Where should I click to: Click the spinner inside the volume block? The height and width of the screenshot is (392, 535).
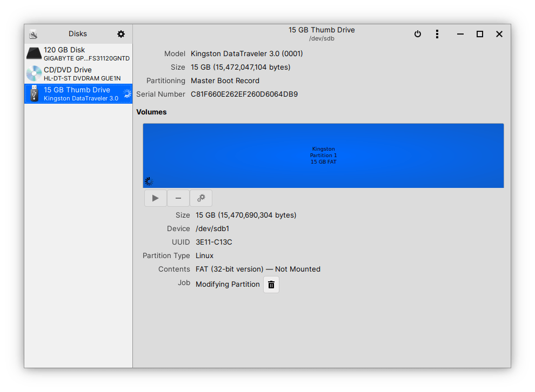149,181
